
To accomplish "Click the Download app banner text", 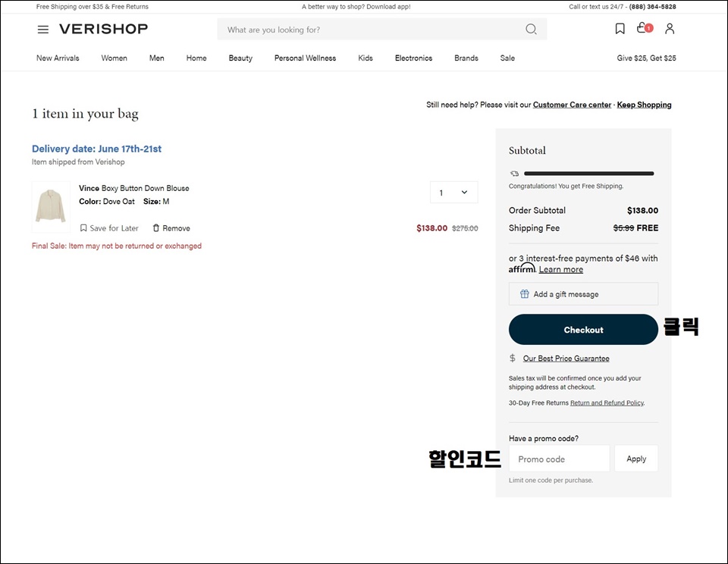I will pos(356,7).
